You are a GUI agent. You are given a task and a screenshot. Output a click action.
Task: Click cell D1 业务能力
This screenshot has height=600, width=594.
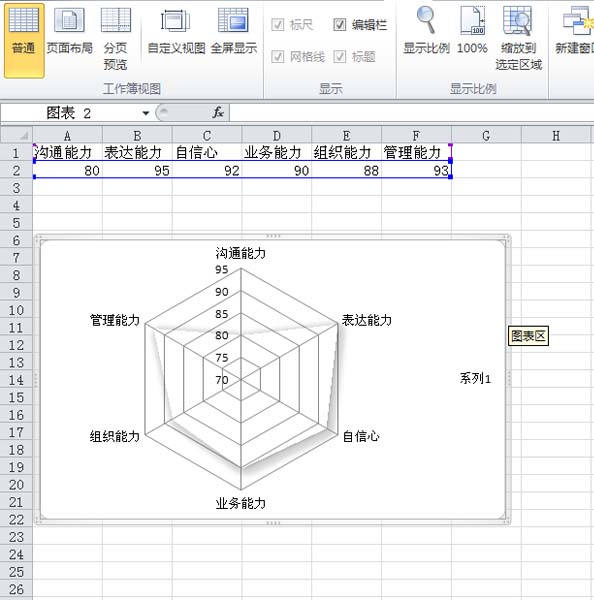coord(277,152)
